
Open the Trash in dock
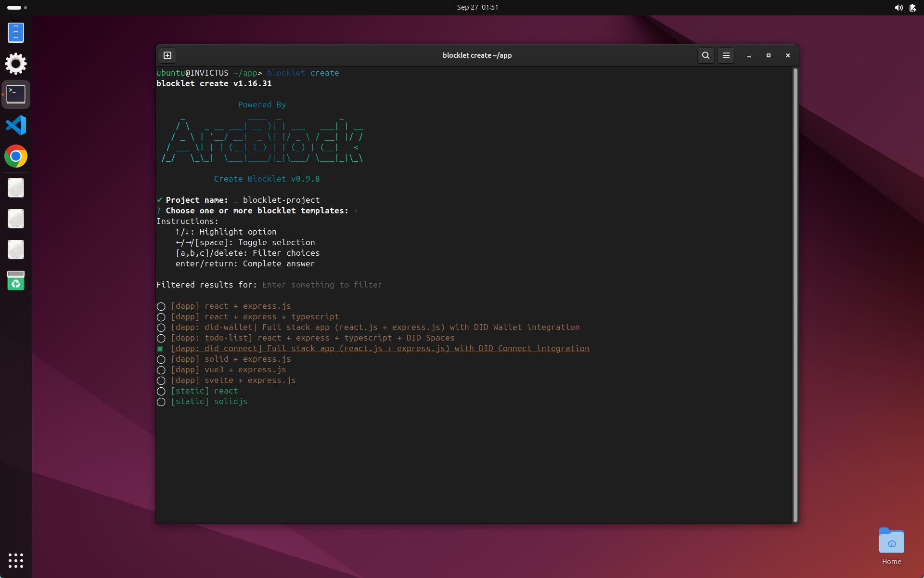click(16, 280)
